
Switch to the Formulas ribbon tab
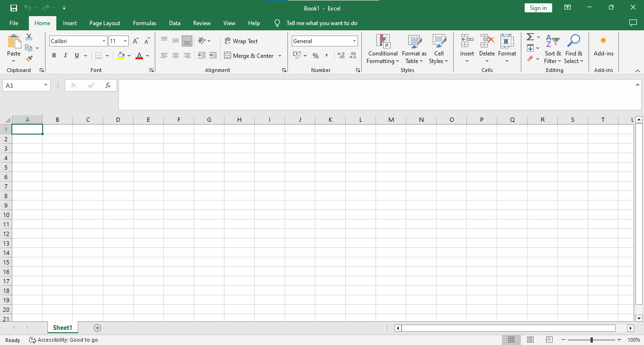(x=144, y=23)
